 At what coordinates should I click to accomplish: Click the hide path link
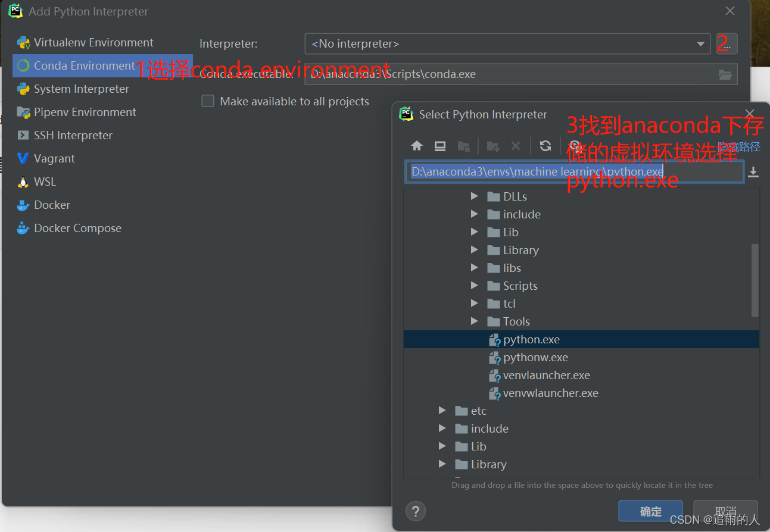tap(739, 146)
